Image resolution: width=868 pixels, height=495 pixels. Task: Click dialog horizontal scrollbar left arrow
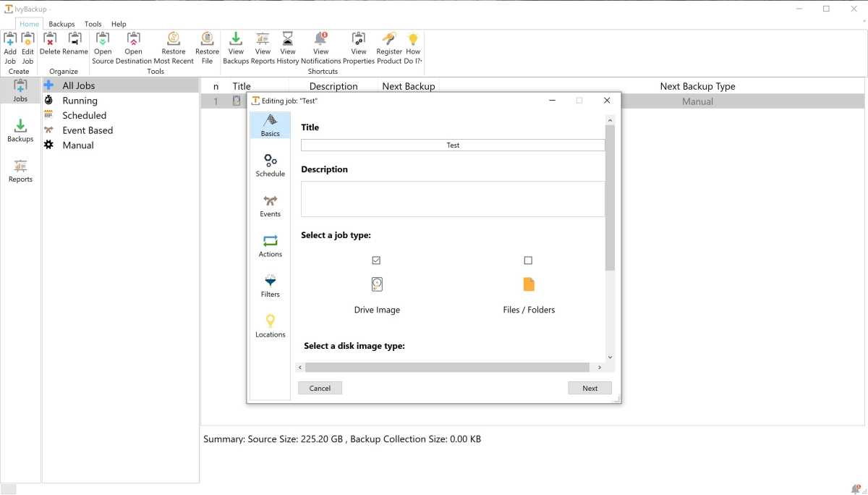click(300, 368)
